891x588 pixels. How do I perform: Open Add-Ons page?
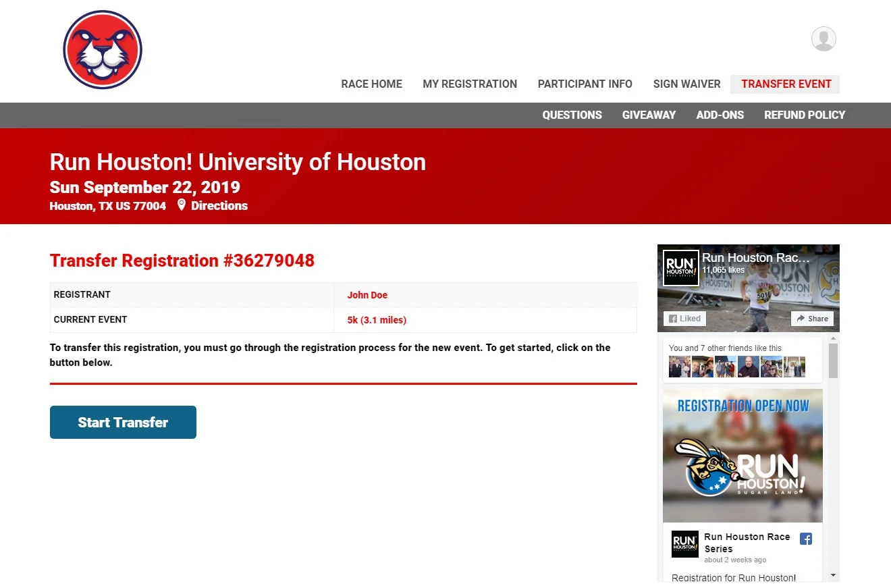720,115
